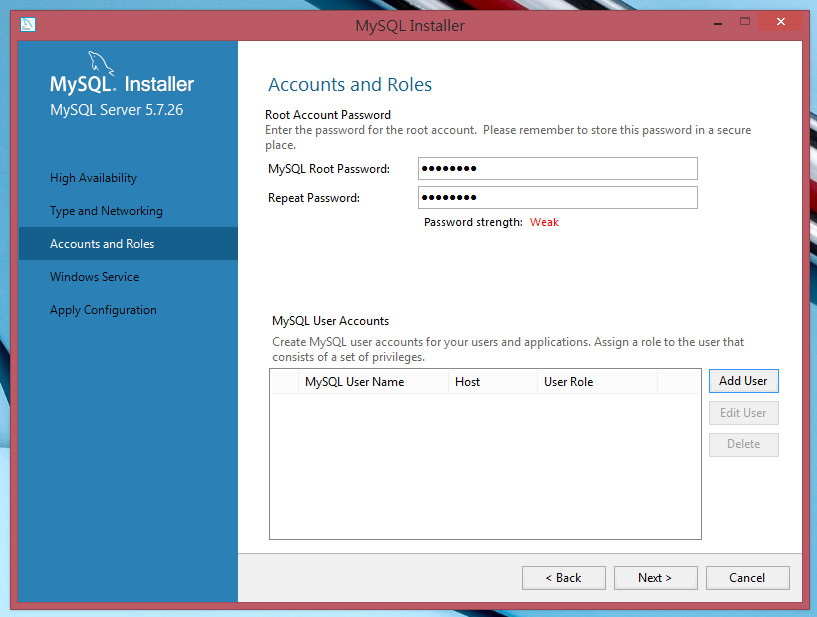Image resolution: width=817 pixels, height=617 pixels.
Task: Minimize the MySQL Installer window
Action: tap(718, 23)
